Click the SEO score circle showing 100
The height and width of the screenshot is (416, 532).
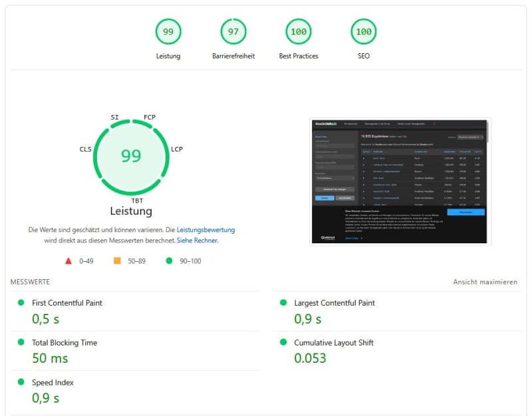coord(362,31)
